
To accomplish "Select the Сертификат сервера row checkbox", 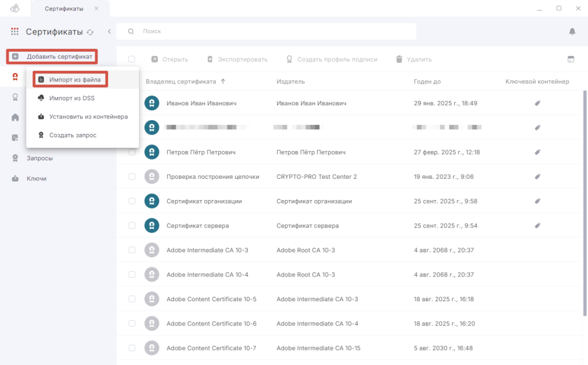I will click(132, 225).
